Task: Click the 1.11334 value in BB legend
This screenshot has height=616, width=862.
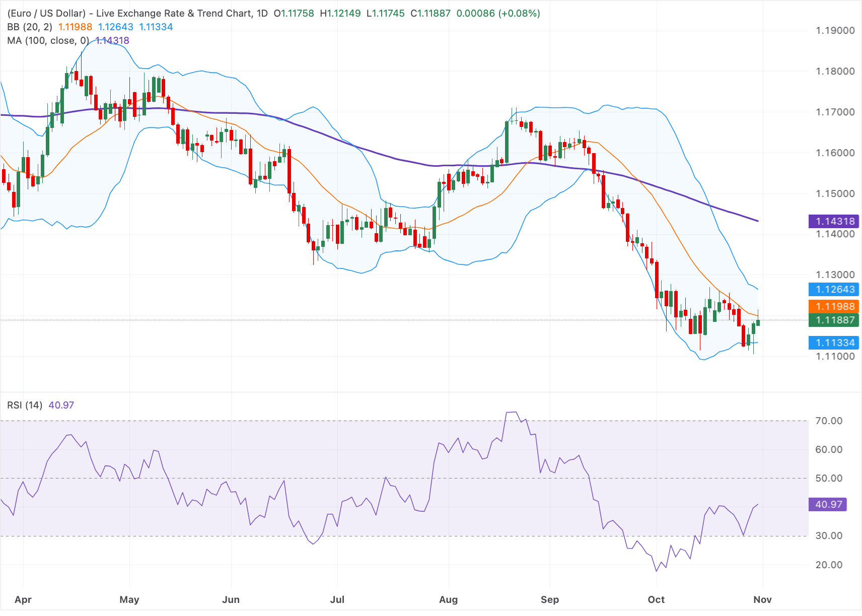Action: pyautogui.click(x=156, y=27)
